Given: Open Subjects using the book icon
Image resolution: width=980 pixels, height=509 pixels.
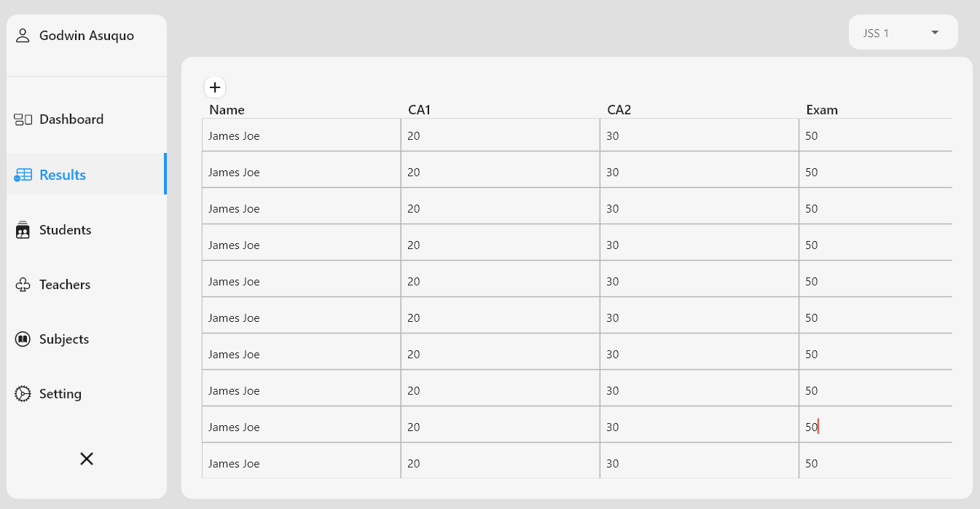Looking at the screenshot, I should pos(22,339).
